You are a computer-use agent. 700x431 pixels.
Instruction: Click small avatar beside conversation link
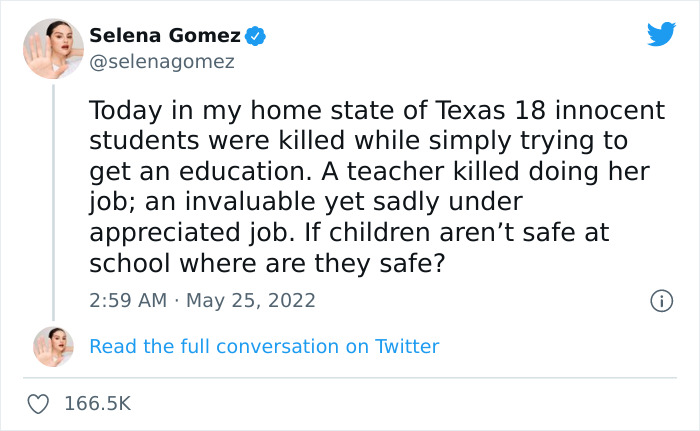coord(53,346)
